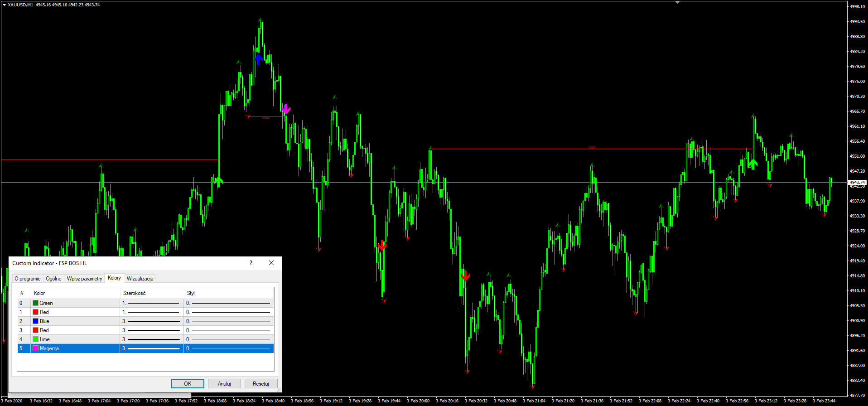Click the magenta down arrow signal on chart
Viewport: 868px width, 406px height.
pyautogui.click(x=285, y=109)
